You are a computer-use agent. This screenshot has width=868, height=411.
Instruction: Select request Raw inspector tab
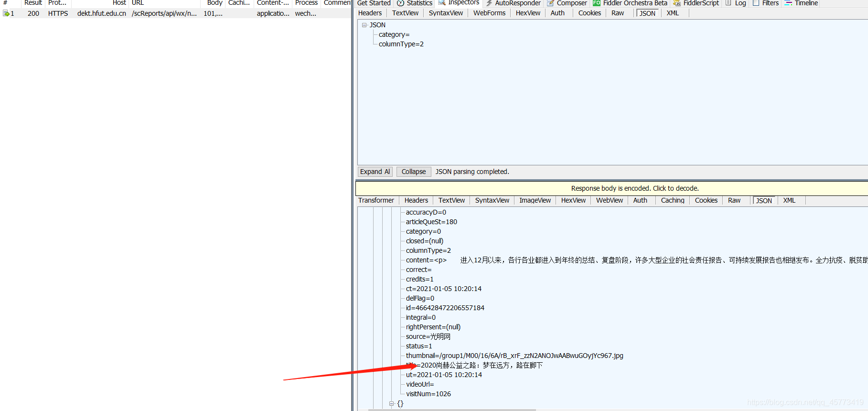(618, 13)
